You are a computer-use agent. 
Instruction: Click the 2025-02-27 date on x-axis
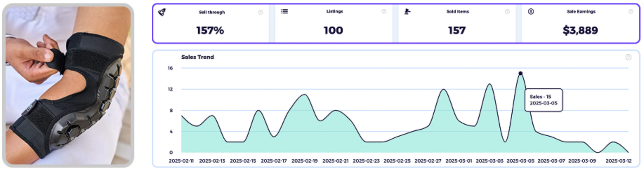(x=428, y=161)
